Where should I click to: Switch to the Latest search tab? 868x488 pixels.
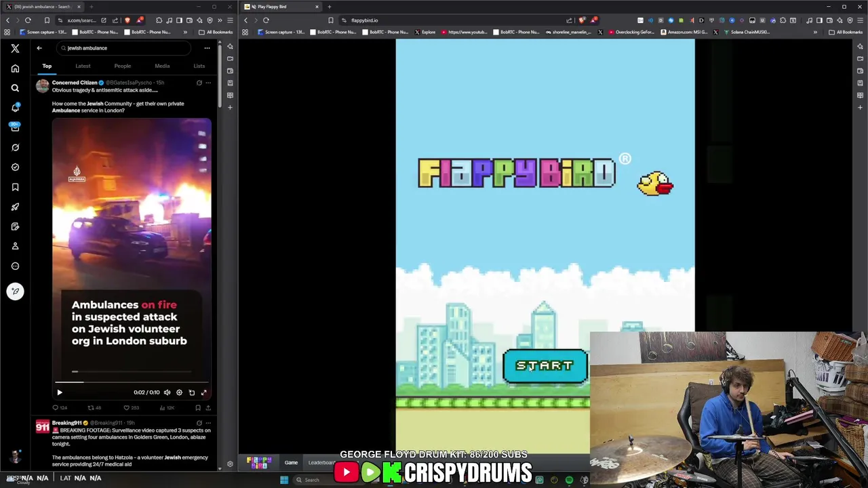pyautogui.click(x=83, y=66)
